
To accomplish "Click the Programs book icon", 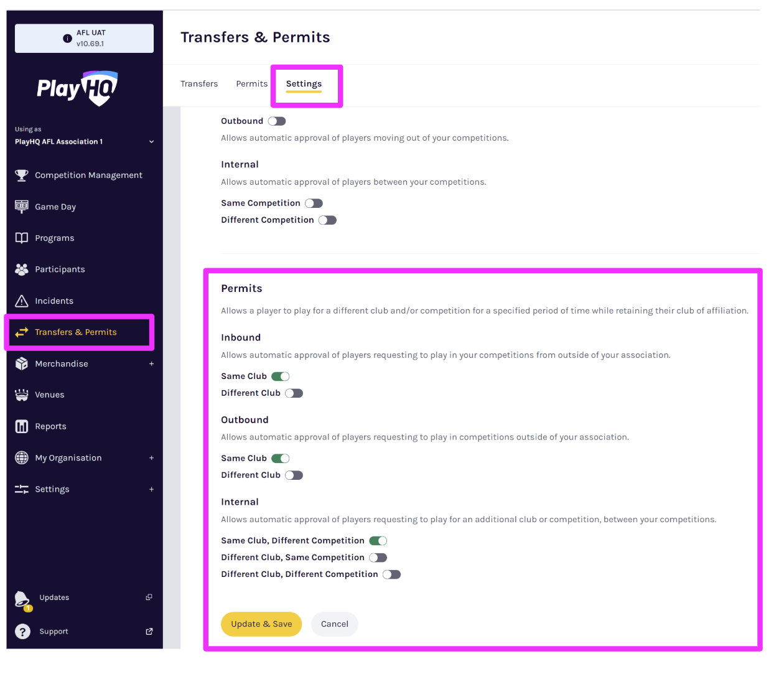I will 22,238.
